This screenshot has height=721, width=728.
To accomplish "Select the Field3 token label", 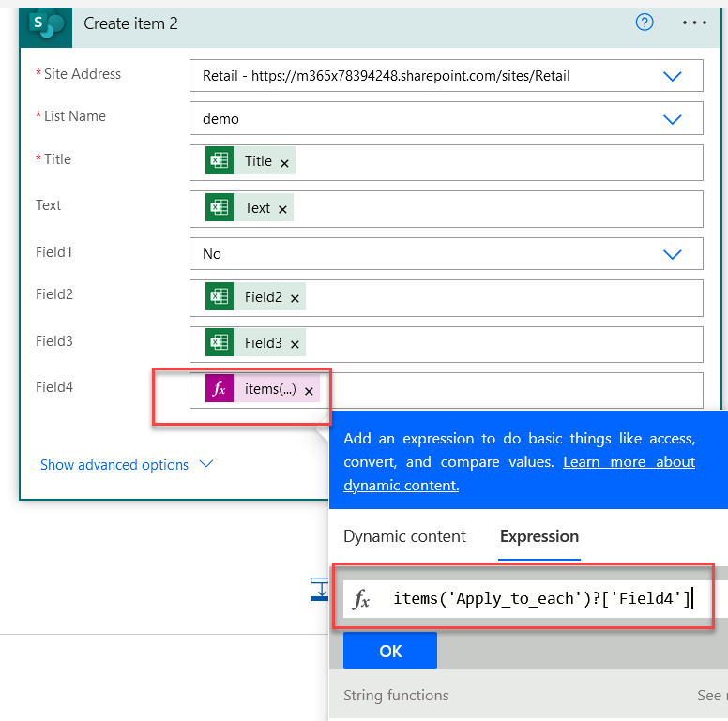I will [264, 342].
